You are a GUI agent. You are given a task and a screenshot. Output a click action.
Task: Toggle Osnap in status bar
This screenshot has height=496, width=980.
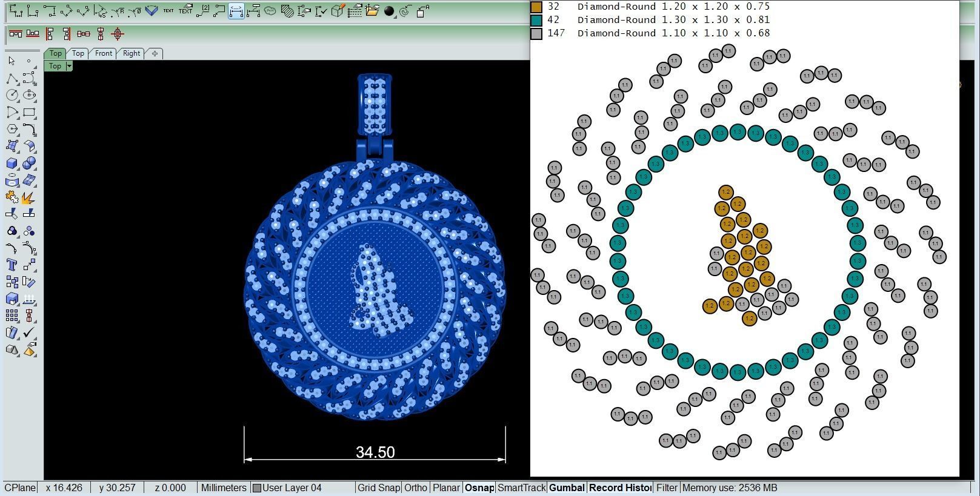pyautogui.click(x=479, y=488)
